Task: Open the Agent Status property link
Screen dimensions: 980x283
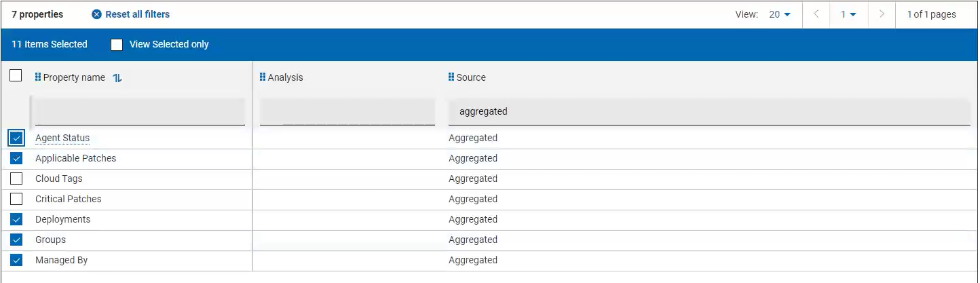Action: pyautogui.click(x=62, y=138)
